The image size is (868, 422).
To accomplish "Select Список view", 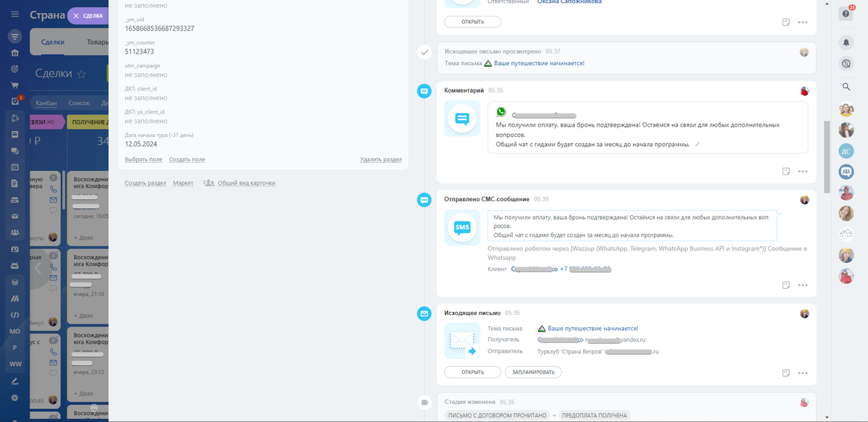I will [x=79, y=103].
